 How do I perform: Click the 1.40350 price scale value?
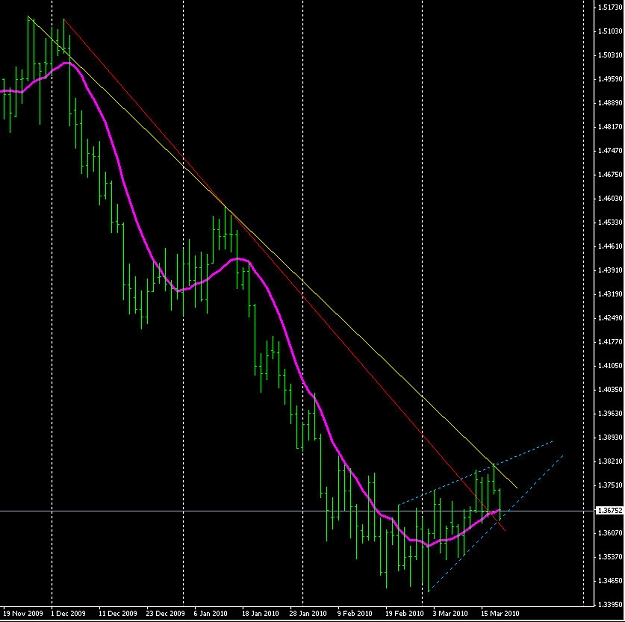click(610, 390)
